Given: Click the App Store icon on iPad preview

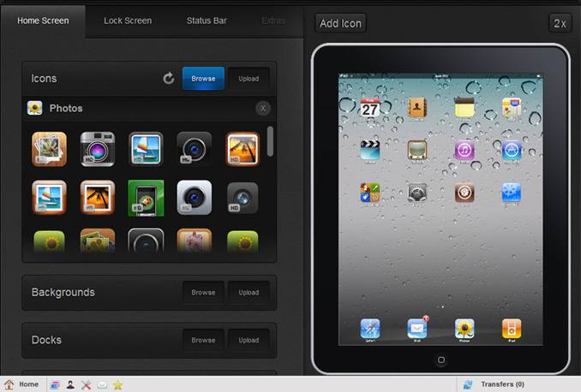Looking at the screenshot, I should point(512,150).
